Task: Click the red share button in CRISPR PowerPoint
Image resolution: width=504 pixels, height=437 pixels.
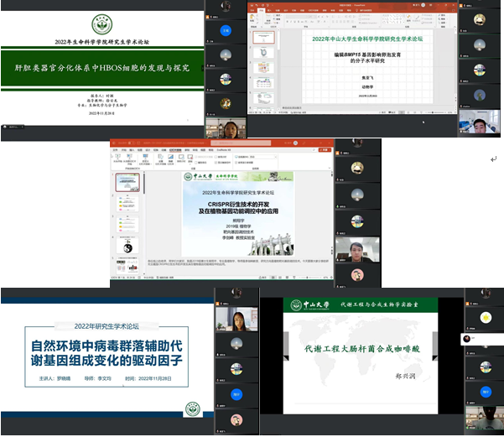Action: 325,150
